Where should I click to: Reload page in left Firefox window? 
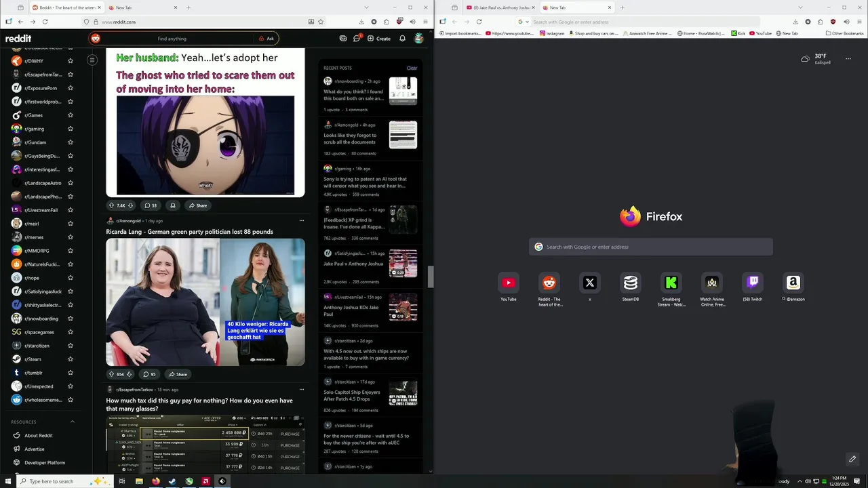point(45,22)
